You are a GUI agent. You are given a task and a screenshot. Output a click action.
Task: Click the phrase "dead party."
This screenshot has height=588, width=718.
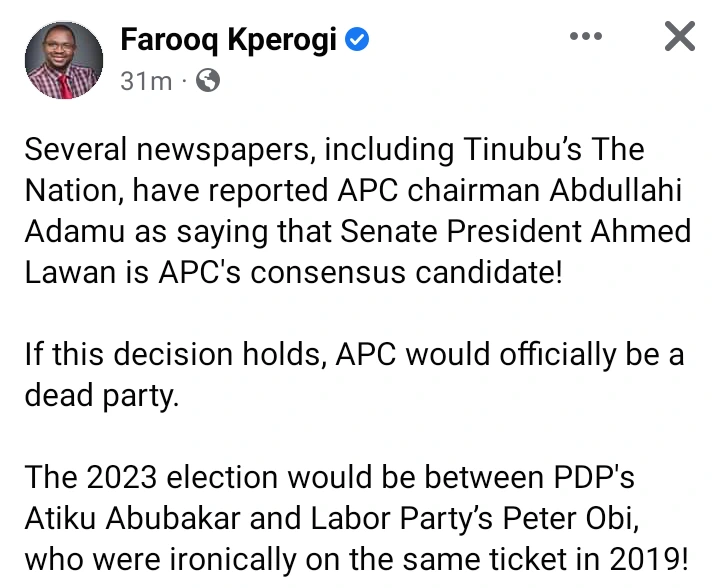click(x=101, y=396)
